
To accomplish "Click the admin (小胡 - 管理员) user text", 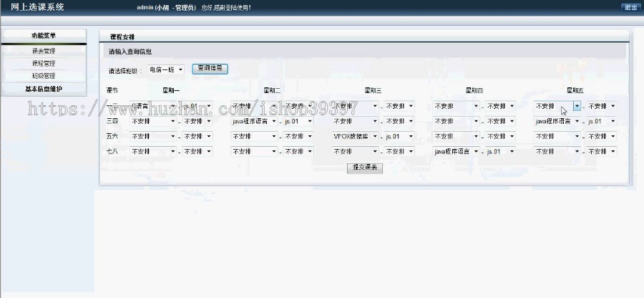I will (166, 7).
